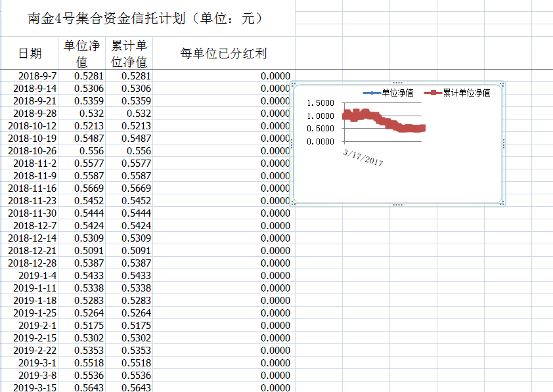Image resolution: width=553 pixels, height=392 pixels.
Task: Click the red 累计单位净值 data series line
Action: point(384,121)
